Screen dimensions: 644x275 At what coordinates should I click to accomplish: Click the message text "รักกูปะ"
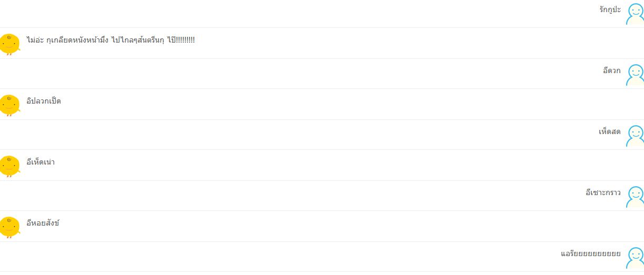[610, 9]
